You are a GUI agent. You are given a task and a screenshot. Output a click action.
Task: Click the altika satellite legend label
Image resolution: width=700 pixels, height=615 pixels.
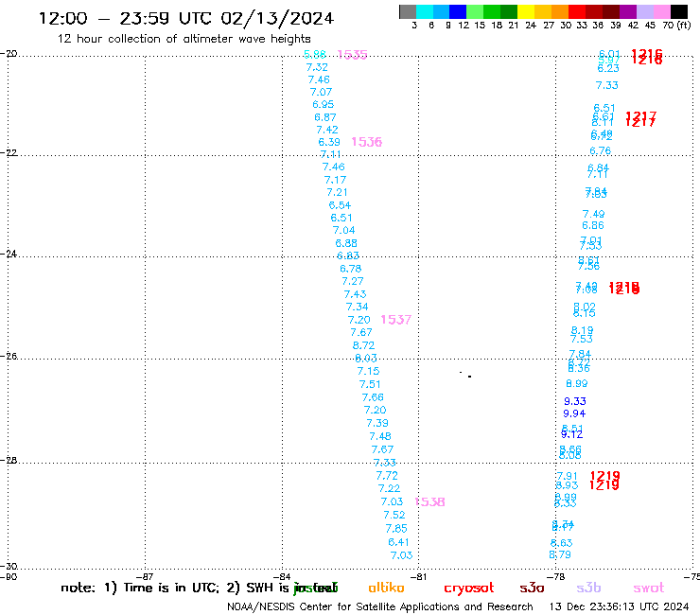[386, 588]
